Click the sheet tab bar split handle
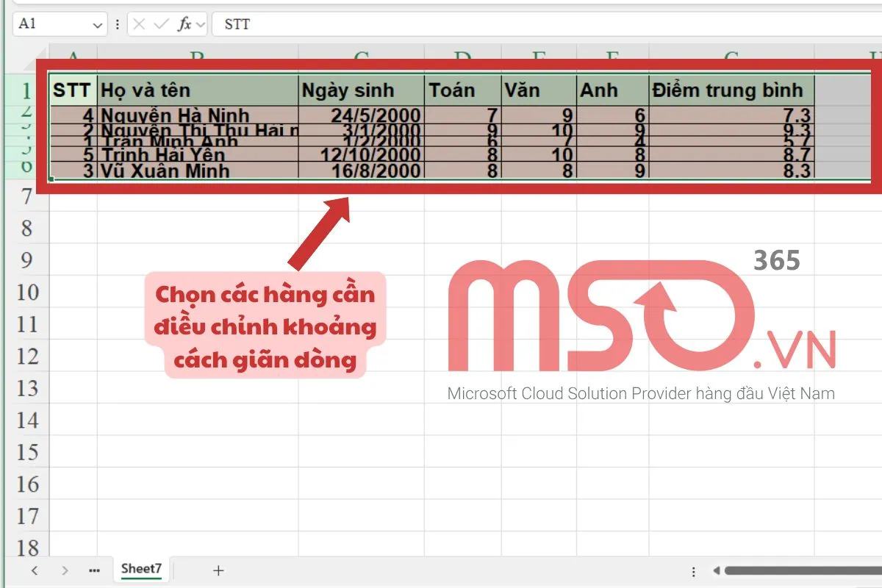This screenshot has width=882, height=588. [693, 571]
